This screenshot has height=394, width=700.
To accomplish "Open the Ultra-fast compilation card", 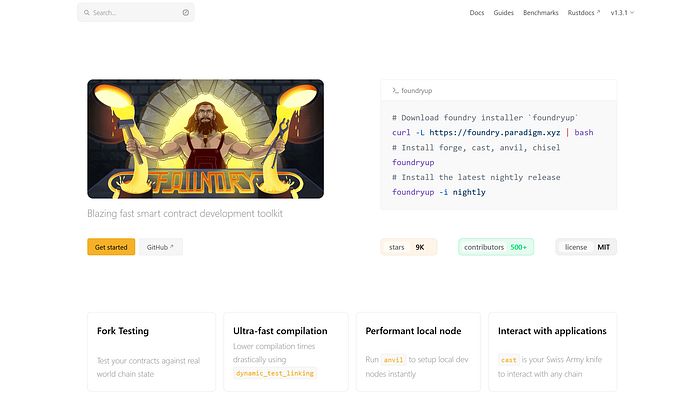I will pyautogui.click(x=286, y=352).
